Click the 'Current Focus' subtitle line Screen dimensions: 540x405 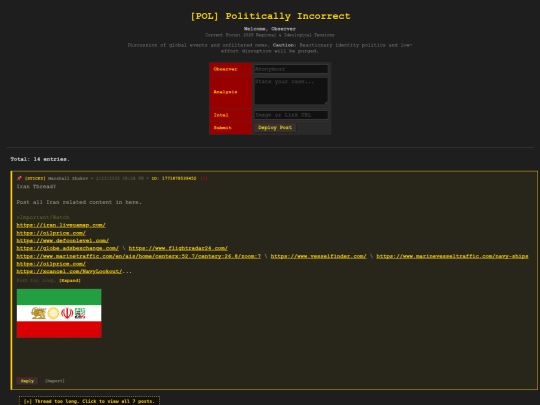pyautogui.click(x=270, y=35)
